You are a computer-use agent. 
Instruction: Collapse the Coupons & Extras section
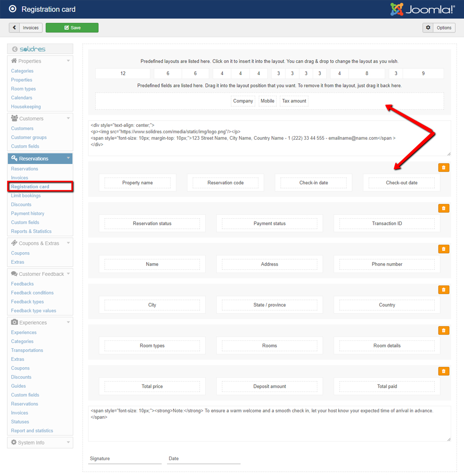click(x=68, y=243)
